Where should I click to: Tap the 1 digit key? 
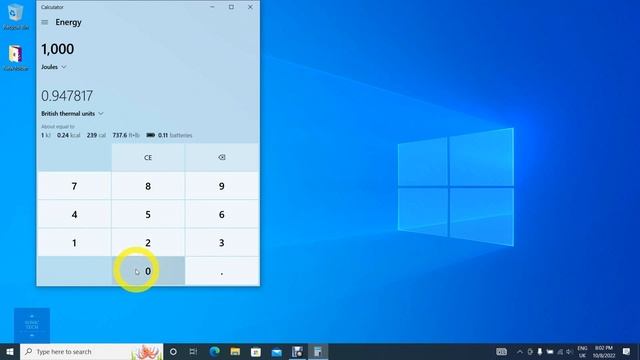point(74,243)
